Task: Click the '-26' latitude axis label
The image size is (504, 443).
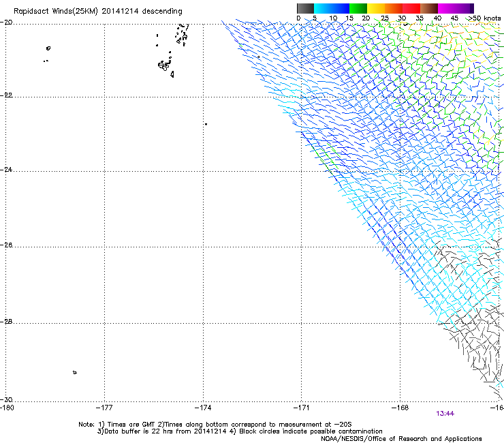Action: (x=6, y=245)
